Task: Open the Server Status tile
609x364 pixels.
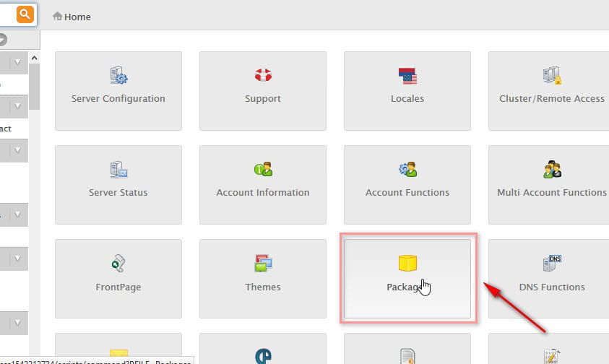Action: point(118,184)
